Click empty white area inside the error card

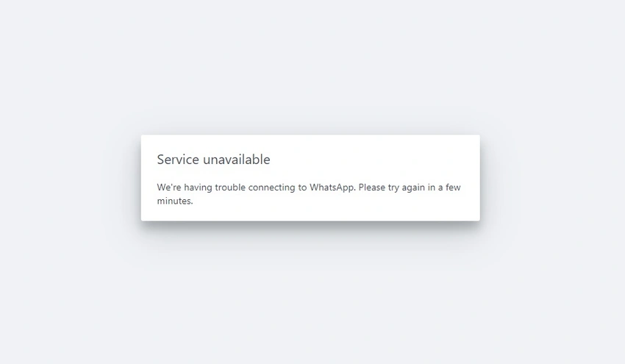pyautogui.click(x=379, y=160)
